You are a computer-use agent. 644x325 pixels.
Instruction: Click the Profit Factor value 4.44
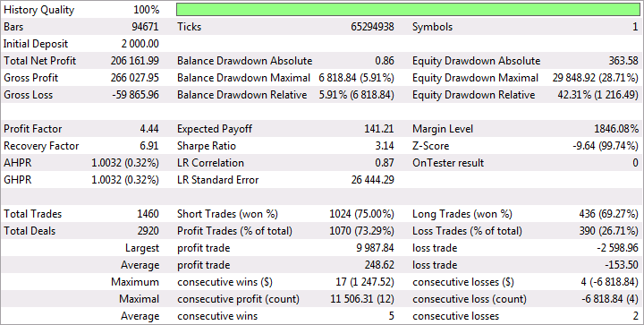point(149,129)
